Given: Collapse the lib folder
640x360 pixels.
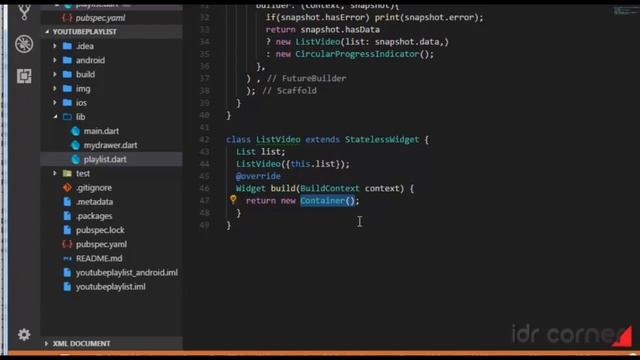Looking at the screenshot, I should point(55,117).
